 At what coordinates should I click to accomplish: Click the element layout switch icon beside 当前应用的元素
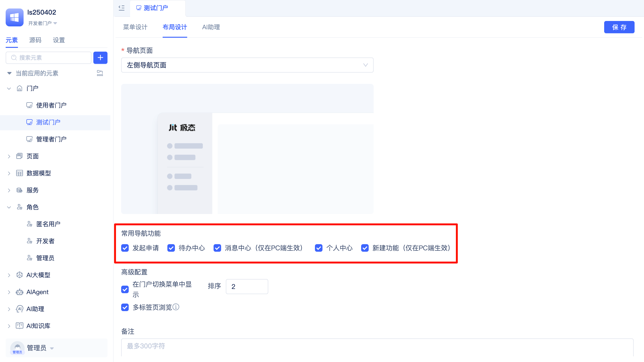coord(100,73)
